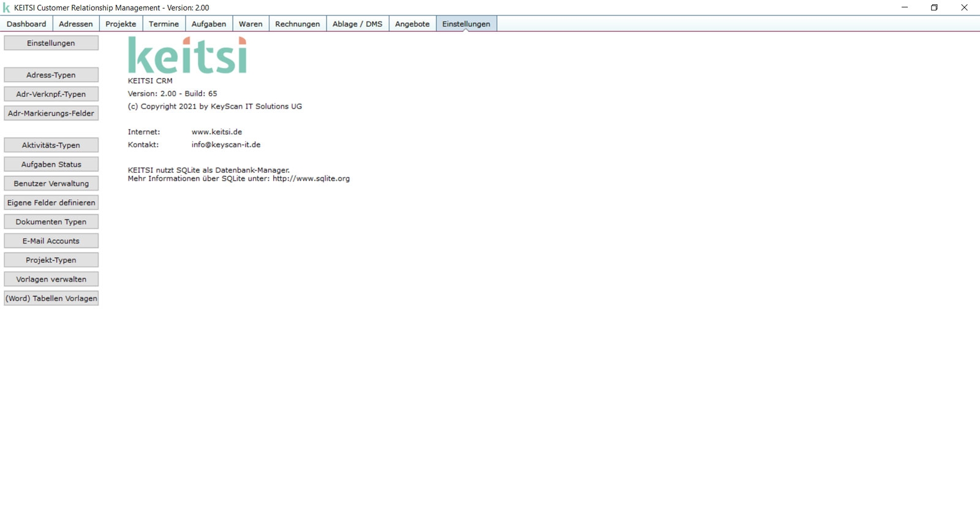Image resolution: width=980 pixels, height=526 pixels.
Task: Open the Dashboard tab
Action: (x=26, y=24)
